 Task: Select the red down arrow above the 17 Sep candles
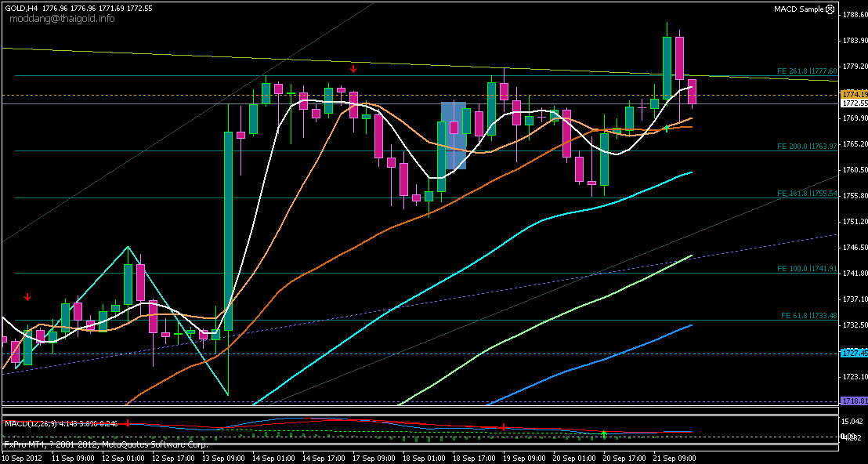[353, 69]
